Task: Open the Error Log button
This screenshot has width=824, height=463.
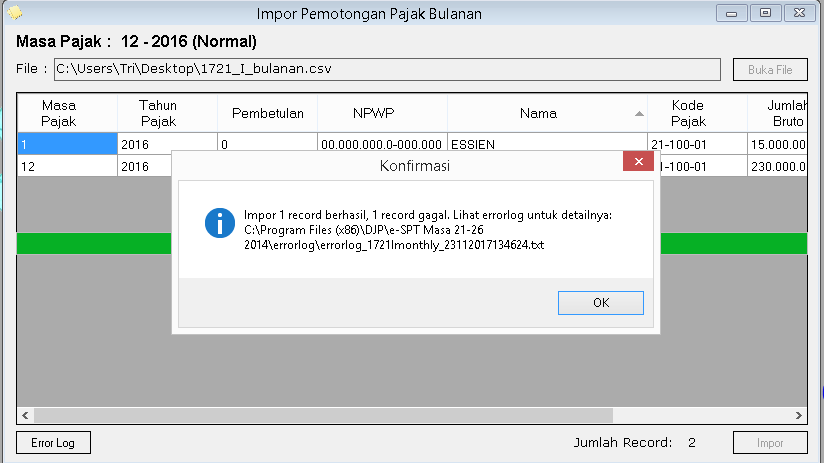Action: [53, 443]
